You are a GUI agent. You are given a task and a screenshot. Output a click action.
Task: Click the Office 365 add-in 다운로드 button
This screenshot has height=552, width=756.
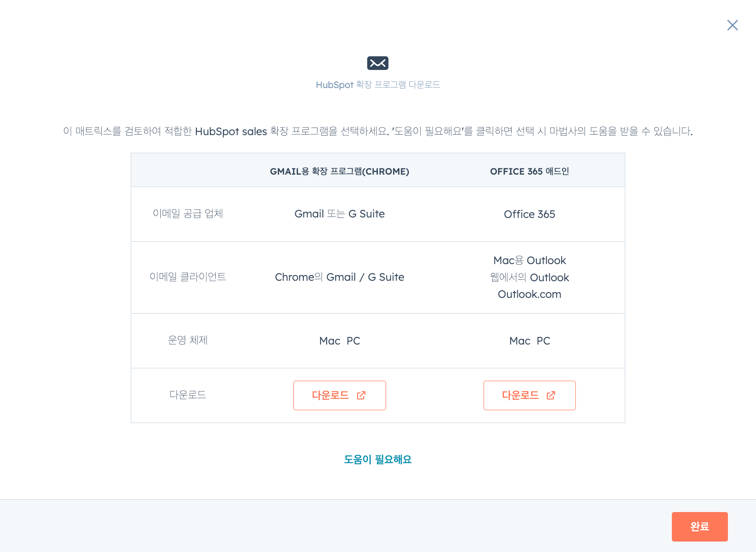(530, 395)
